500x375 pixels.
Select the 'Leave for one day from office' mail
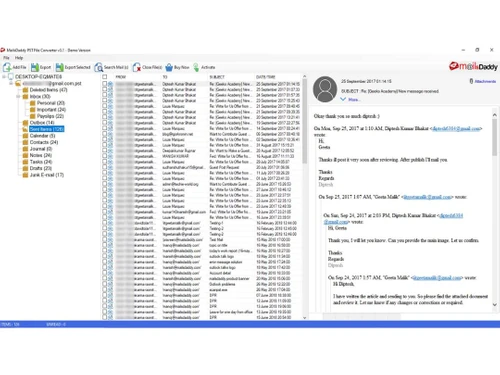(x=231, y=312)
